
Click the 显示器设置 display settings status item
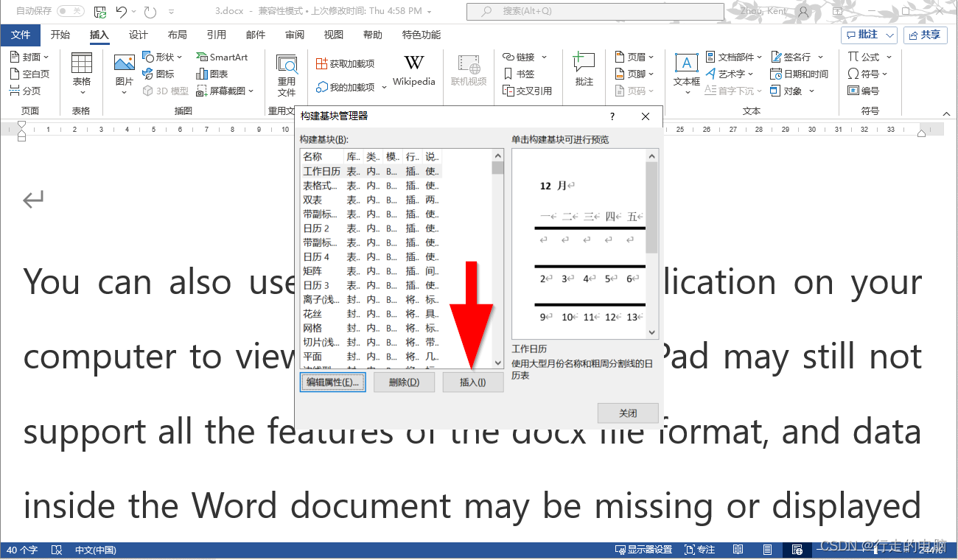click(643, 550)
